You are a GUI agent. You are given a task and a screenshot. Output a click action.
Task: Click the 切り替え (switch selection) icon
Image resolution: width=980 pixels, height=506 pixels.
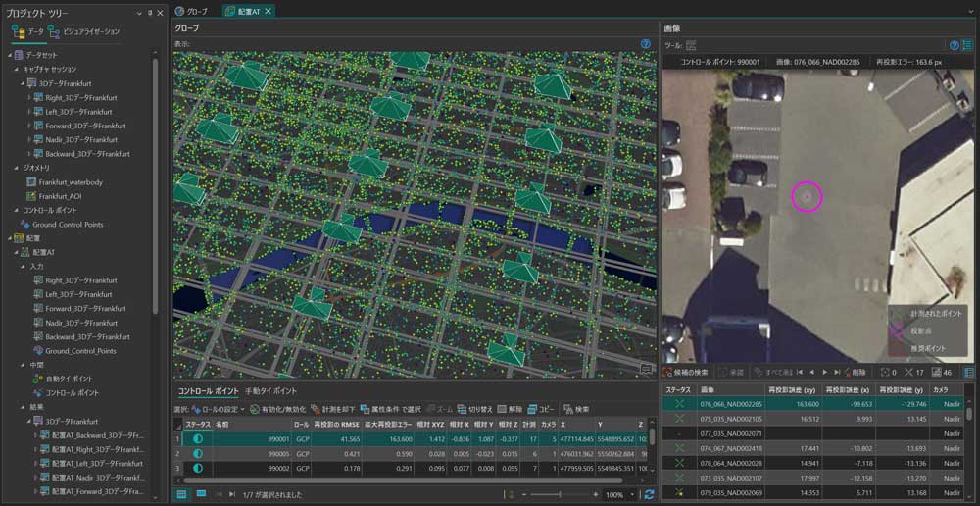pyautogui.click(x=462, y=409)
